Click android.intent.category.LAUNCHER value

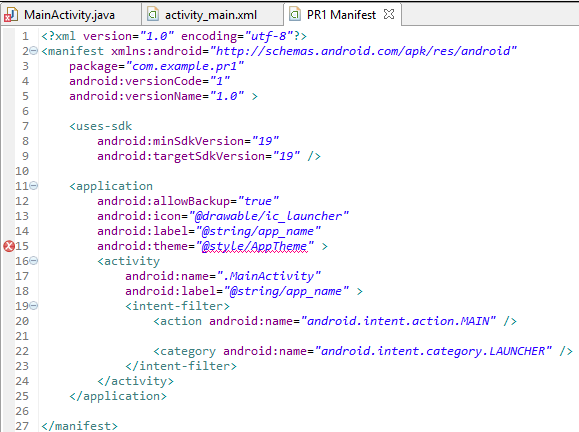coord(434,351)
